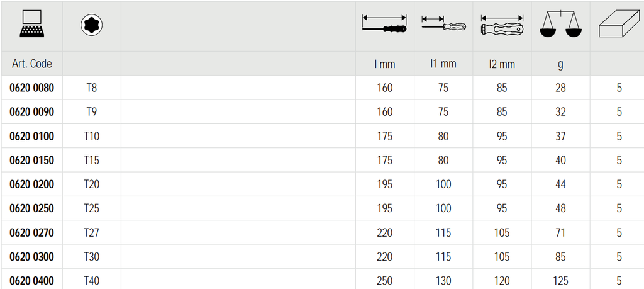Open article code 0620 0400
The image size is (644, 289).
(31, 281)
